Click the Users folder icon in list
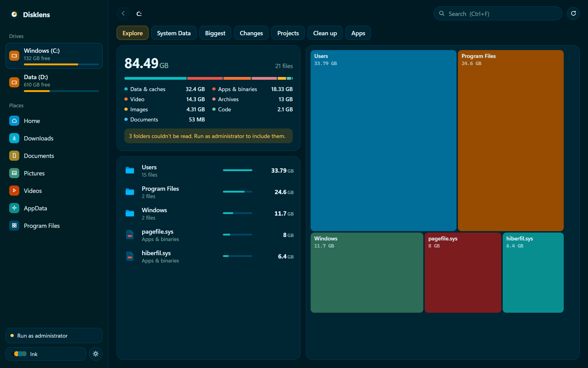The height and width of the screenshot is (368, 588). (x=130, y=171)
